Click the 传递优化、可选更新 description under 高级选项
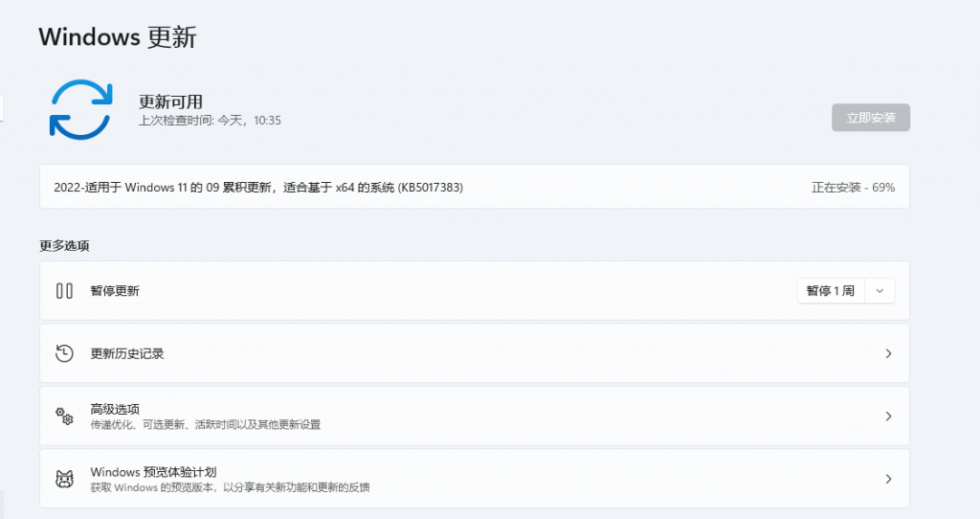Image resolution: width=980 pixels, height=519 pixels. [205, 424]
